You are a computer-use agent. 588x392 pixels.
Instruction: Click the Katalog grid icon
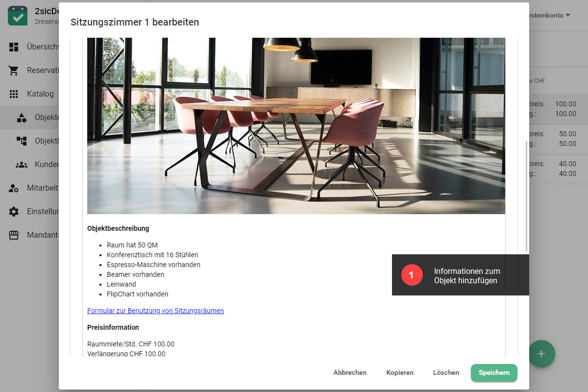click(14, 94)
